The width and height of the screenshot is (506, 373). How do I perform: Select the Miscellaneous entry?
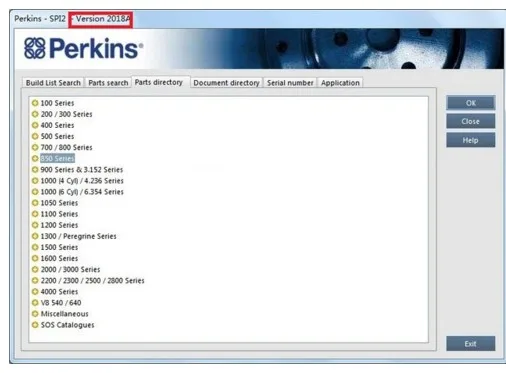[x=64, y=314]
